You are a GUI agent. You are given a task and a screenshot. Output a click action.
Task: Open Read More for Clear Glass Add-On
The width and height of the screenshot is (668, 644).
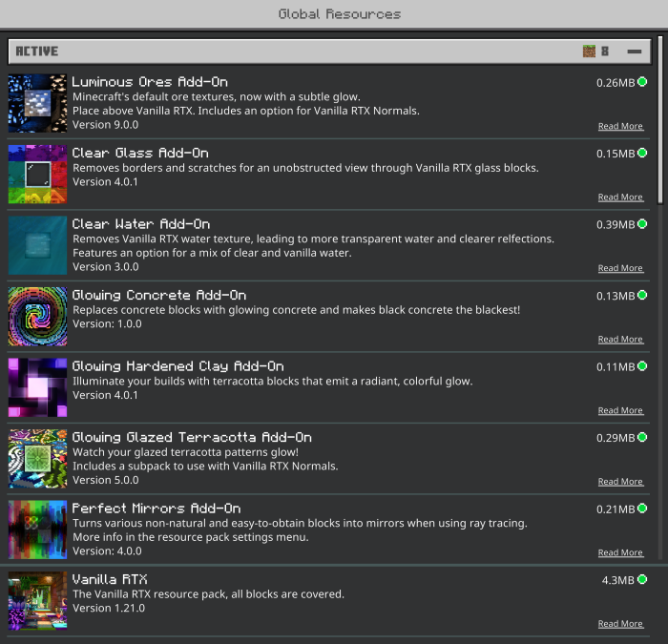pos(620,197)
